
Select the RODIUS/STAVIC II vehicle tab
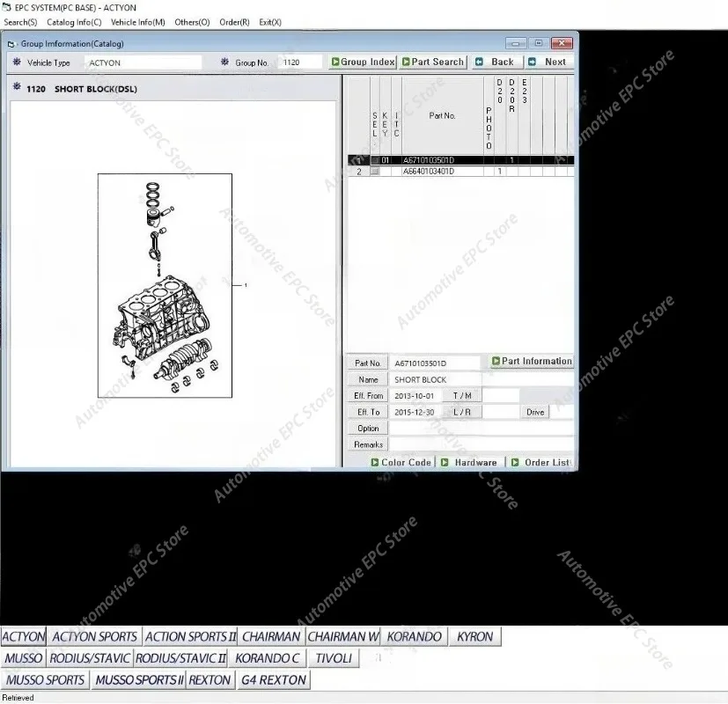pyautogui.click(x=180, y=658)
